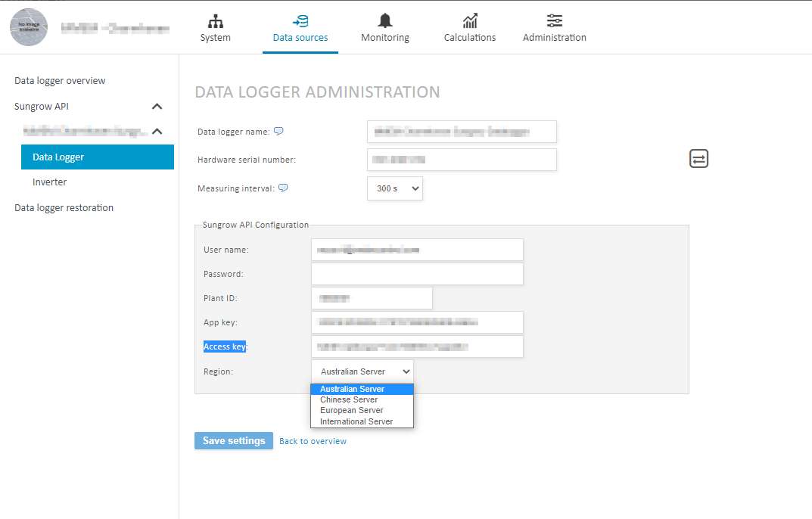
Task: Click the Monitoring bell icon
Action: pyautogui.click(x=384, y=23)
